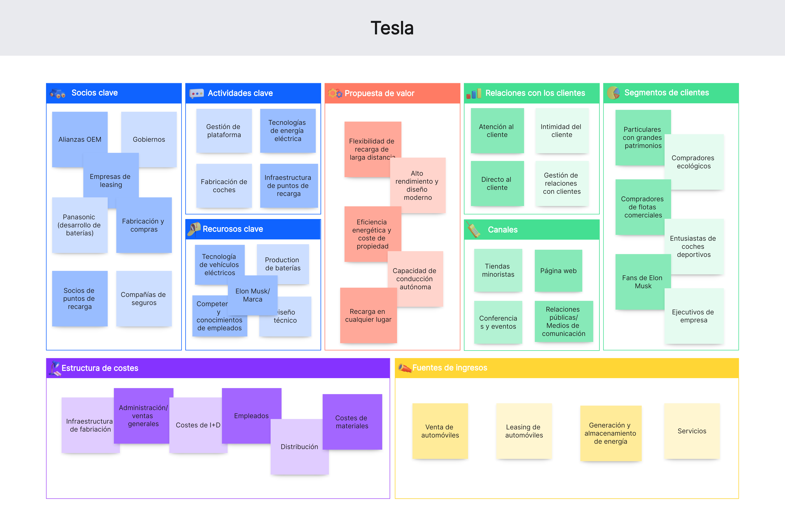Select the Venta de automóviles note
Screen dimensions: 785x532
point(440,431)
